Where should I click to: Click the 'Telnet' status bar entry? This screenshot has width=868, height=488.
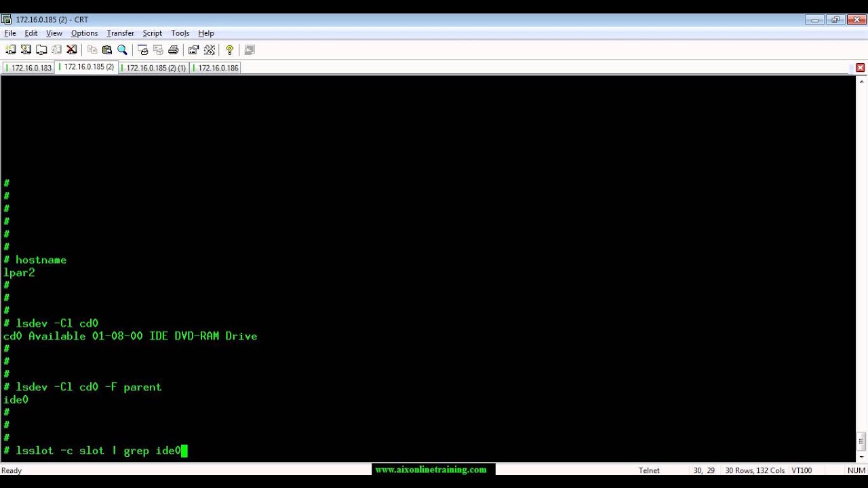[x=649, y=470]
